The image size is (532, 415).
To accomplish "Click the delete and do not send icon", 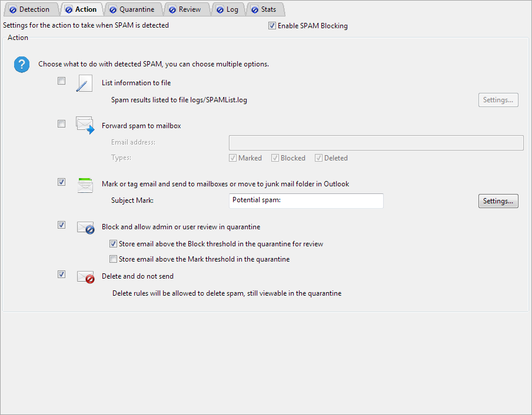I will pos(85,277).
